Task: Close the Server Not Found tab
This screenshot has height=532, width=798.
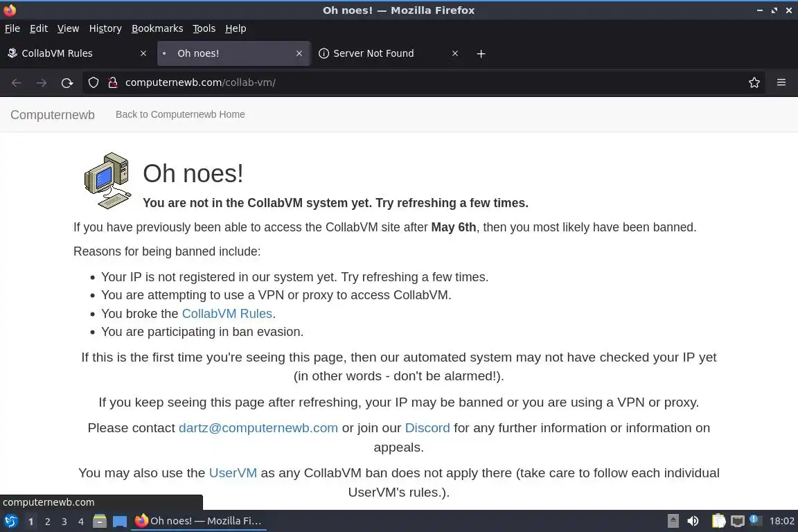Action: point(455,53)
